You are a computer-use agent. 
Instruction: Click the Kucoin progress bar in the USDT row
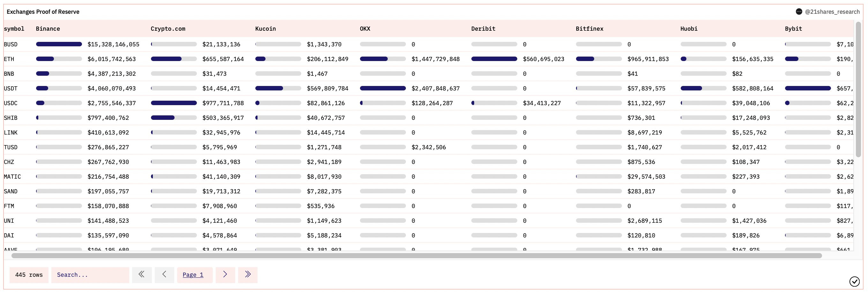pyautogui.click(x=278, y=89)
